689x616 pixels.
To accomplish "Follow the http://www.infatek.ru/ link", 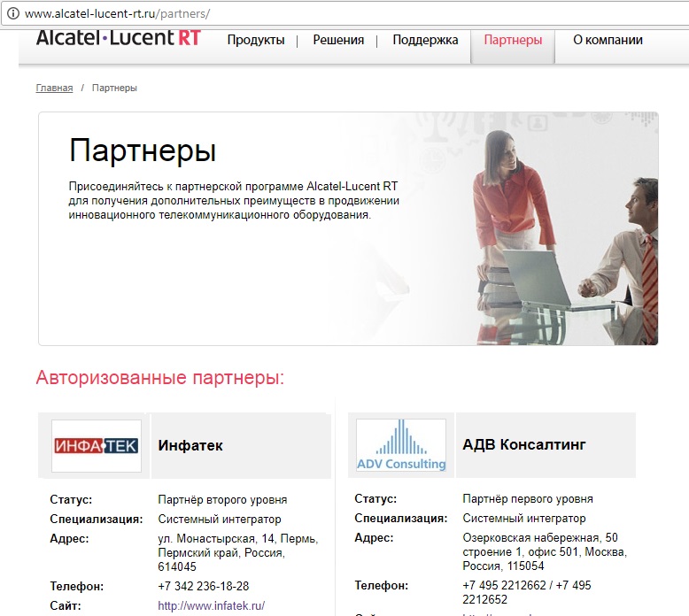I will pyautogui.click(x=212, y=606).
